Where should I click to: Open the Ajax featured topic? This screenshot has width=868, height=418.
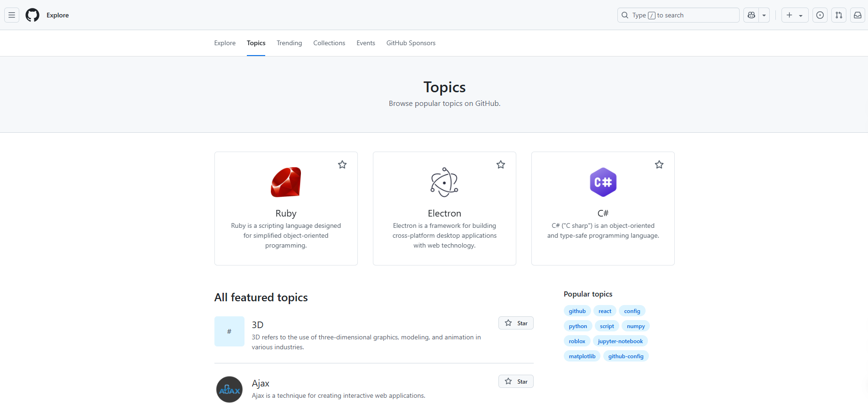click(260, 383)
